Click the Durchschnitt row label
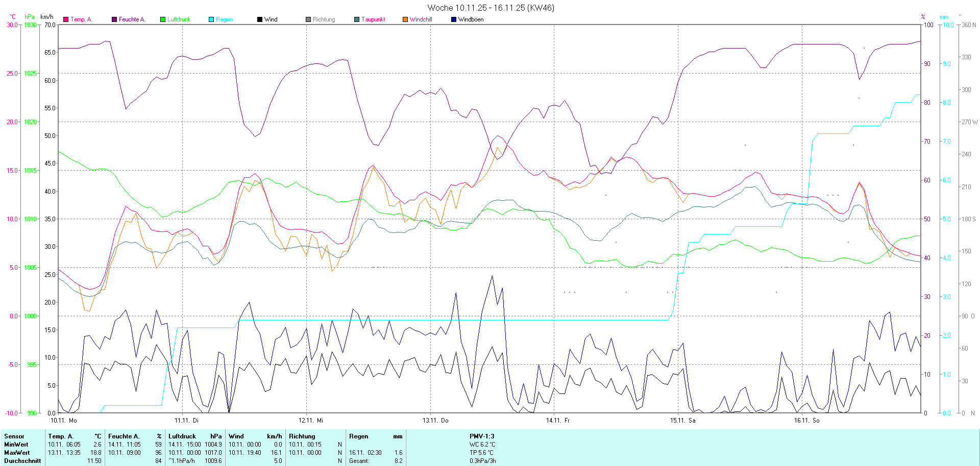The height and width of the screenshot is (466, 980). point(22,461)
